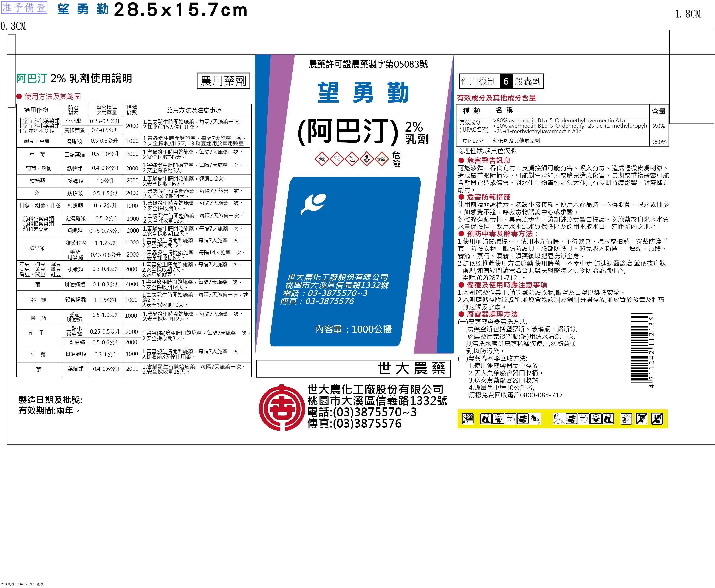The image size is (715, 588).
Task: Click the 乳化劑及其他增量劑 cell
Action: 516,141
